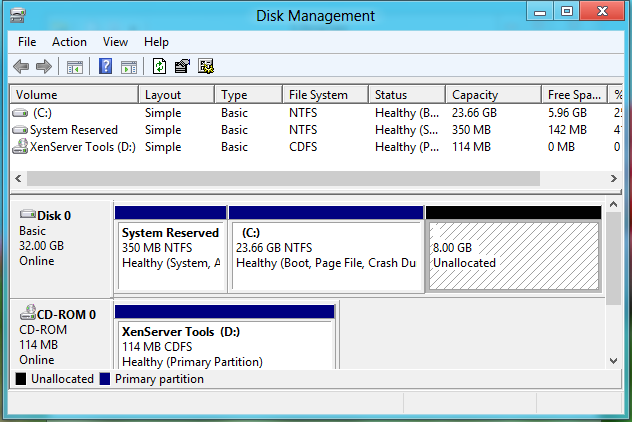Open Help with the blue question mark icon
This screenshot has height=422, width=632.
106,67
